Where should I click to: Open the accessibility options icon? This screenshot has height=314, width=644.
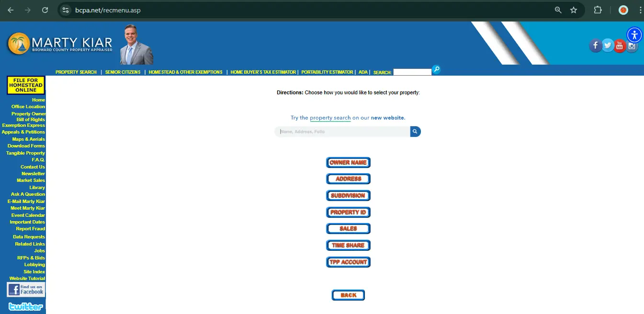pyautogui.click(x=634, y=35)
